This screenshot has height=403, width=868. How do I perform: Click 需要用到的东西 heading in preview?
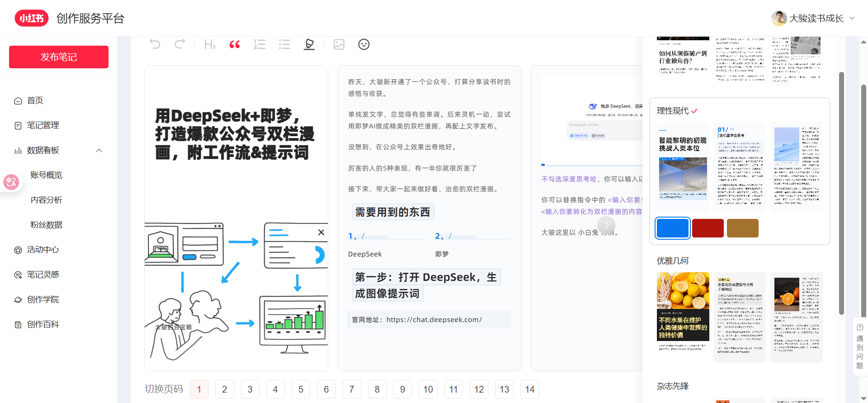392,212
